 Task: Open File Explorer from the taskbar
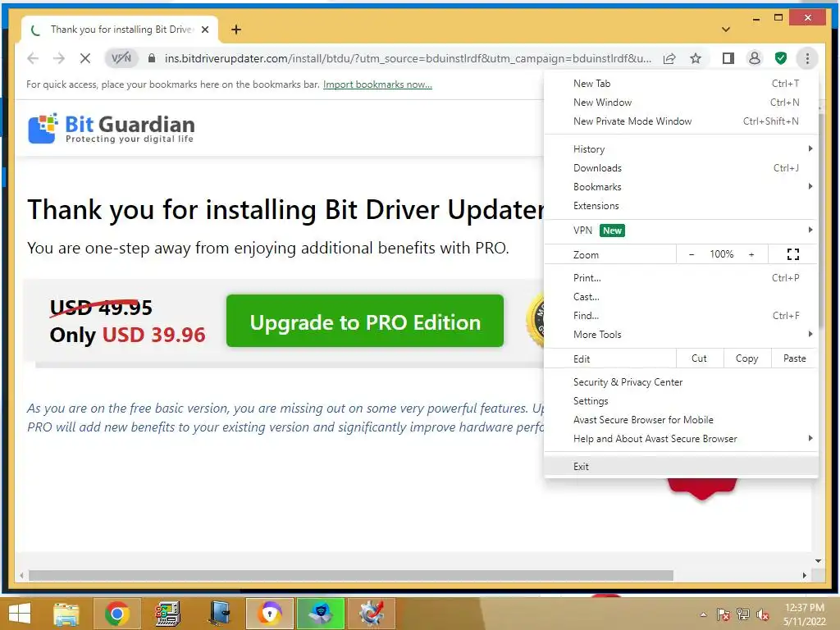click(x=66, y=614)
